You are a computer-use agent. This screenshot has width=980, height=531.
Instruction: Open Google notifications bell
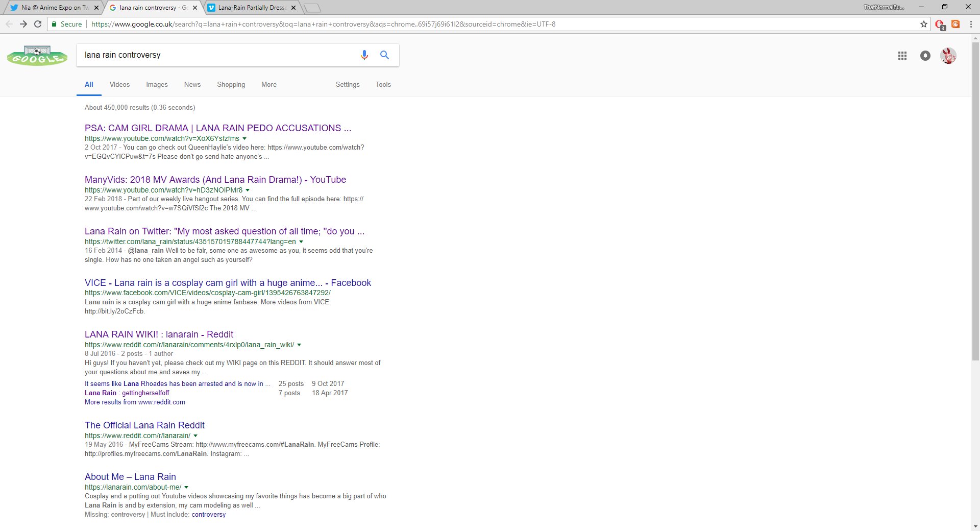[x=925, y=56]
